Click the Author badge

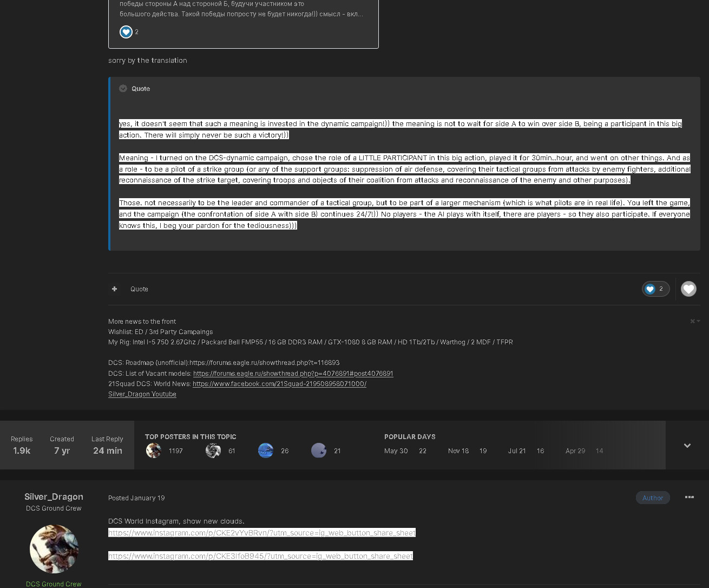653,498
